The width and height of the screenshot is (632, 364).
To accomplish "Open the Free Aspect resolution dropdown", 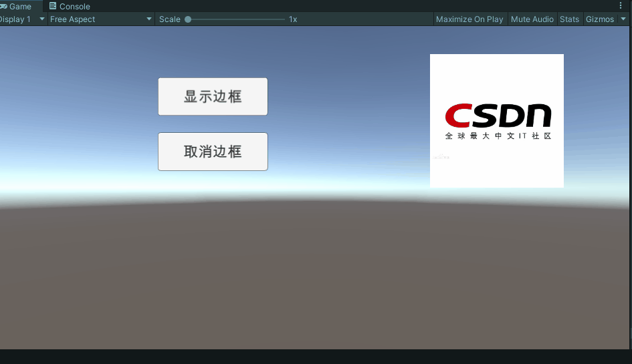I will pos(101,19).
